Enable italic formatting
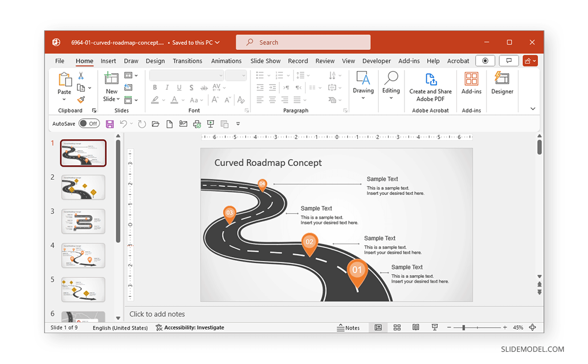The height and width of the screenshot is (364, 588). click(x=167, y=87)
